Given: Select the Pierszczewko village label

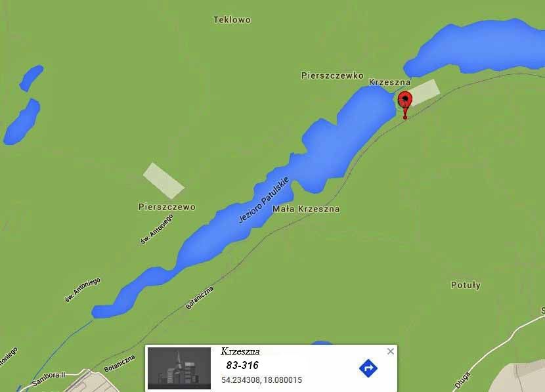Looking at the screenshot, I should [332, 76].
